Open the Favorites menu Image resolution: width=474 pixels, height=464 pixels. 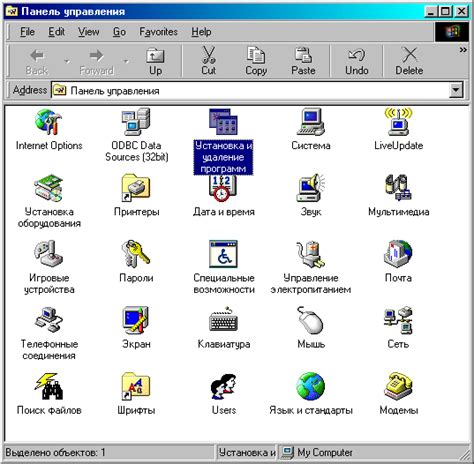tap(158, 32)
